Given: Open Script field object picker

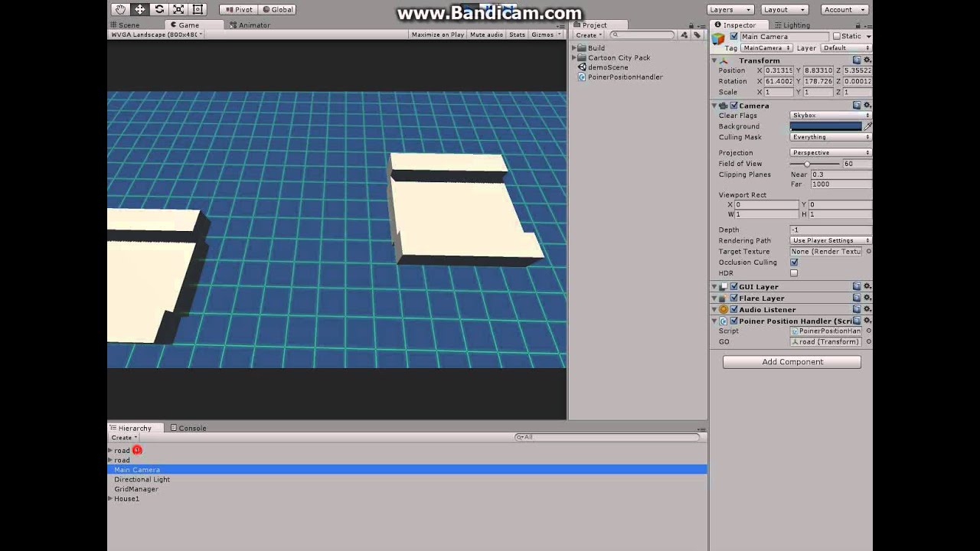Looking at the screenshot, I should [868, 331].
